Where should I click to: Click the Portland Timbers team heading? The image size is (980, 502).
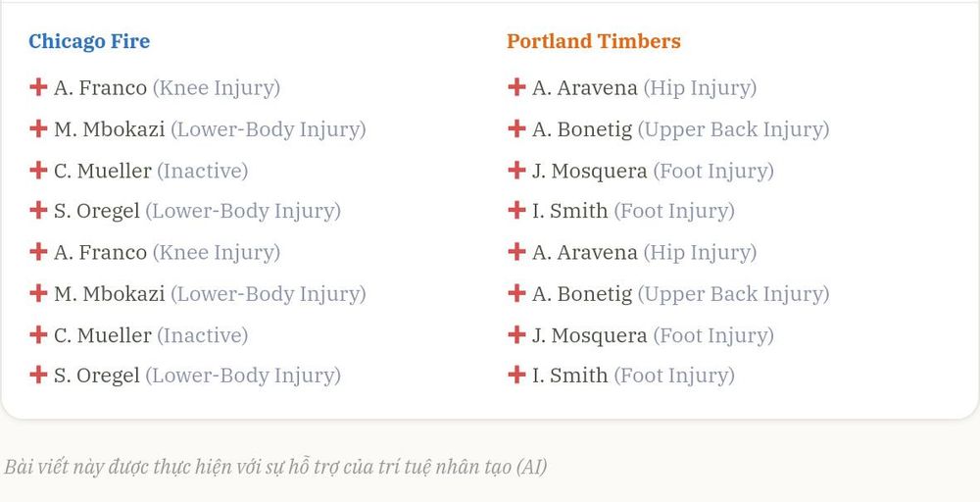pos(594,41)
